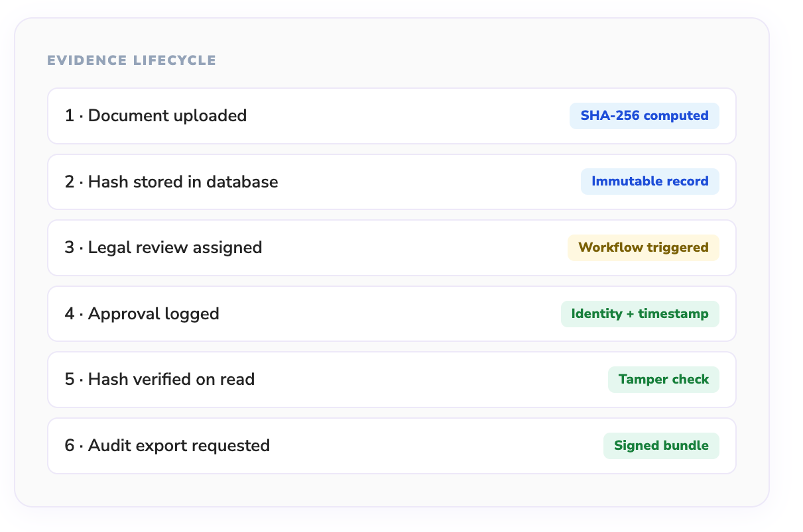The width and height of the screenshot is (803, 532).
Task: Click the step number 3 label
Action: (x=69, y=248)
